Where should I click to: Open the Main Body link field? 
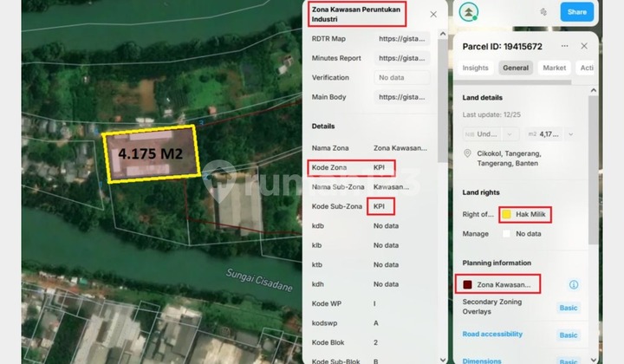pyautogui.click(x=402, y=97)
